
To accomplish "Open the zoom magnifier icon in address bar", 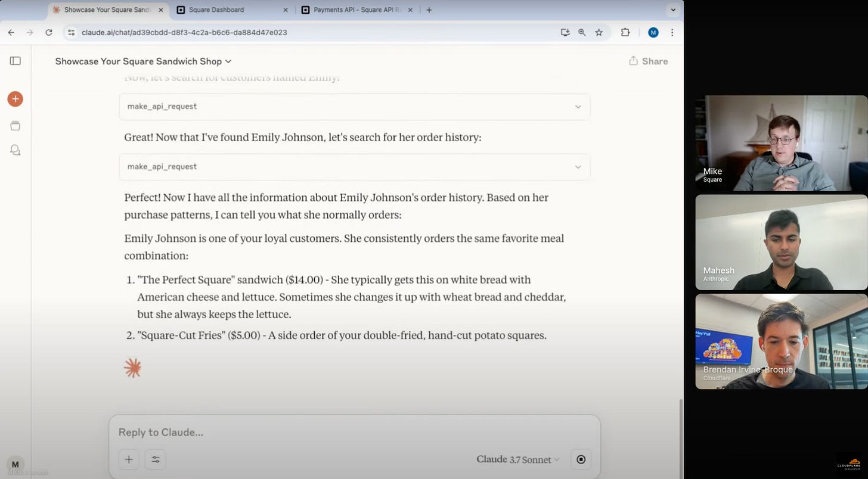I will [x=582, y=32].
